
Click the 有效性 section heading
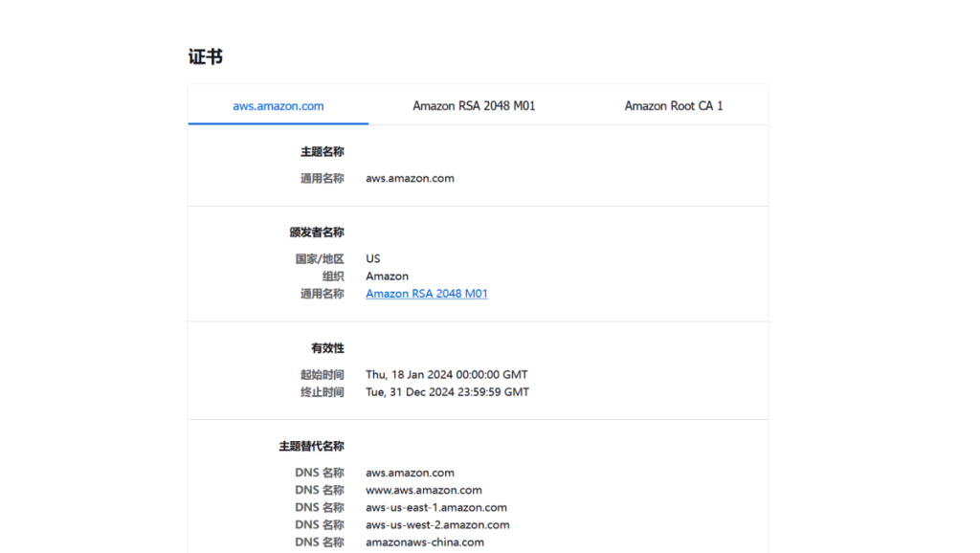coord(327,348)
